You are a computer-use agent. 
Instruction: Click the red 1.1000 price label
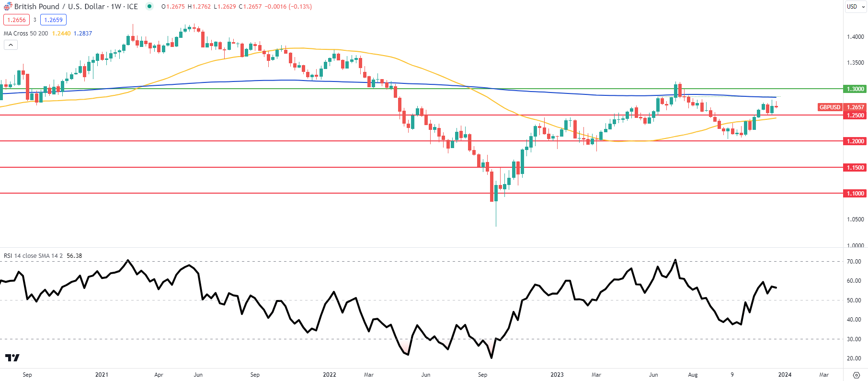coord(856,194)
